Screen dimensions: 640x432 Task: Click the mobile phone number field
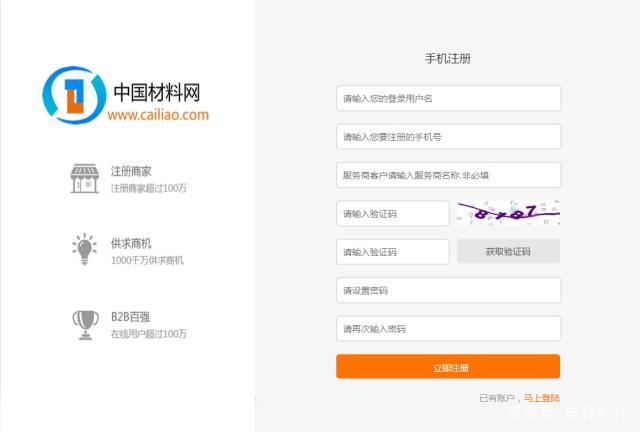click(448, 137)
